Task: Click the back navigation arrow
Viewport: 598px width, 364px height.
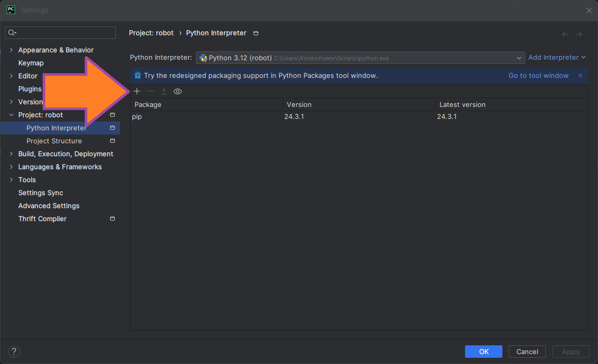Action: click(565, 34)
